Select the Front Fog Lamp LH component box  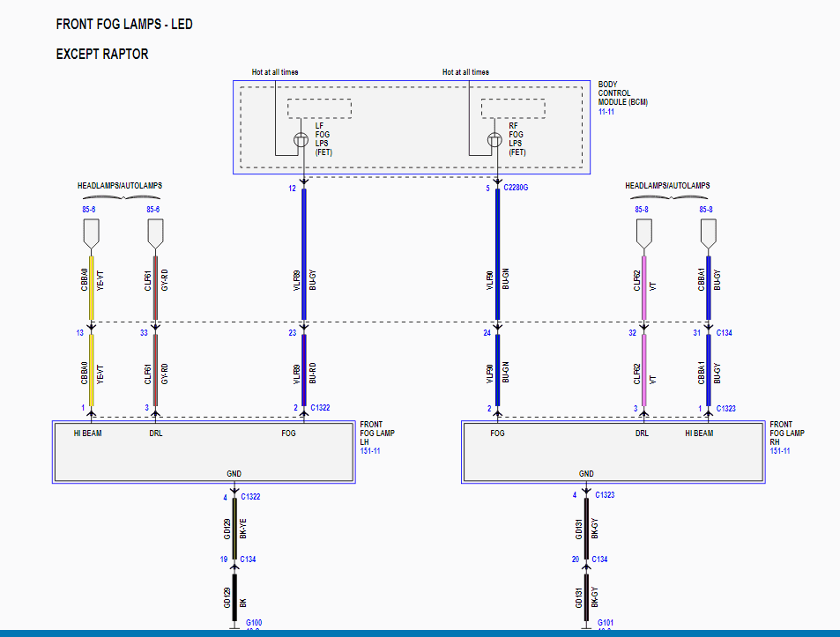tap(204, 452)
